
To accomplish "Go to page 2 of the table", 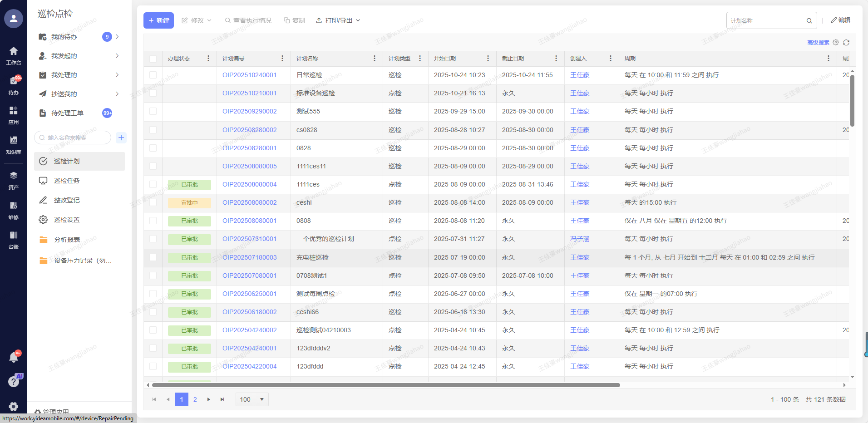I will tap(195, 399).
